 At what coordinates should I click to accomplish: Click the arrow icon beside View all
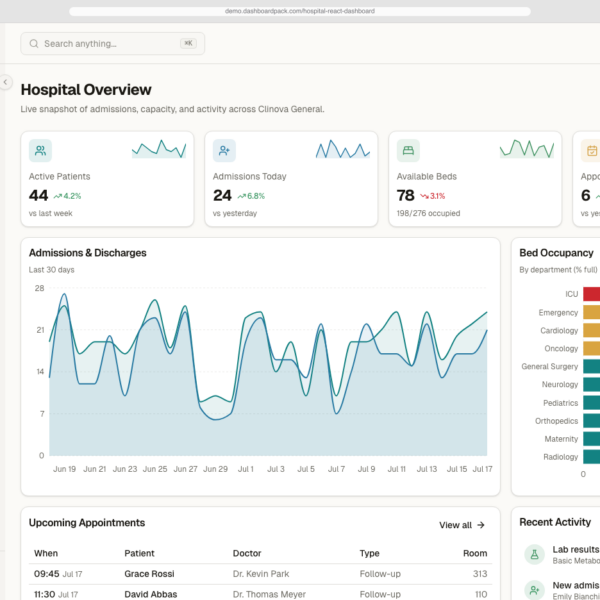(481, 525)
